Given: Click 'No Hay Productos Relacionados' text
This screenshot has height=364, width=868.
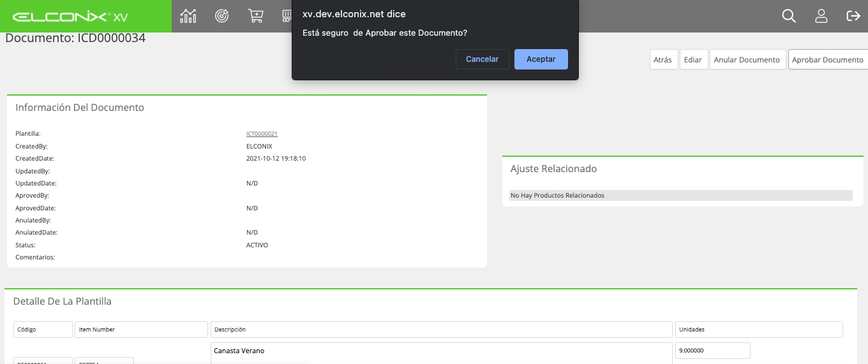Looking at the screenshot, I should coord(557,195).
